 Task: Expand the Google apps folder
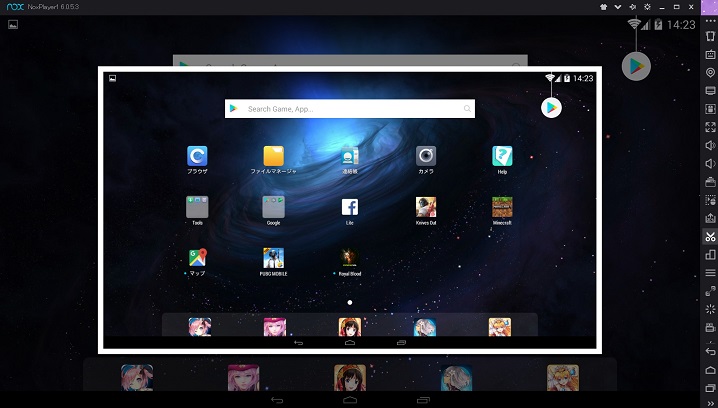point(273,207)
